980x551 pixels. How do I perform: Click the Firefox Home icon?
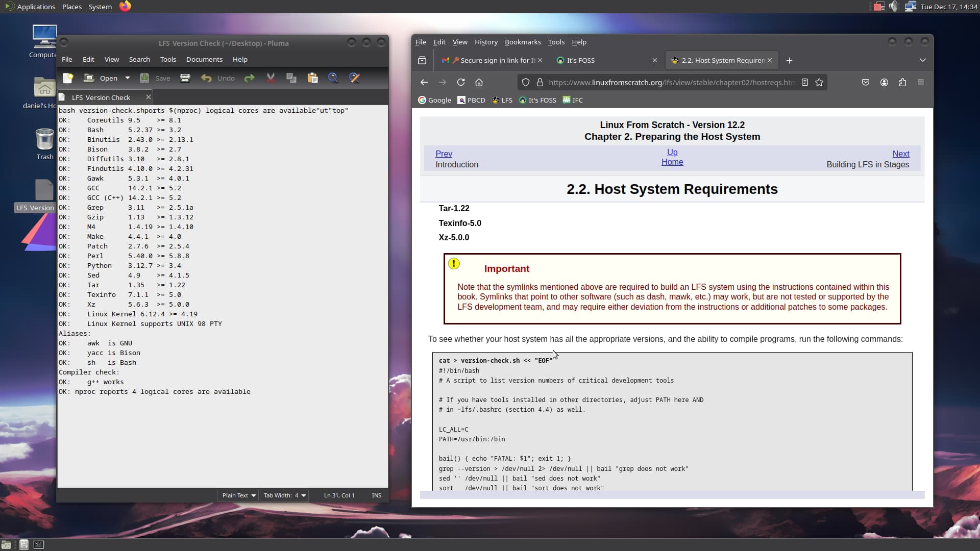click(x=479, y=83)
